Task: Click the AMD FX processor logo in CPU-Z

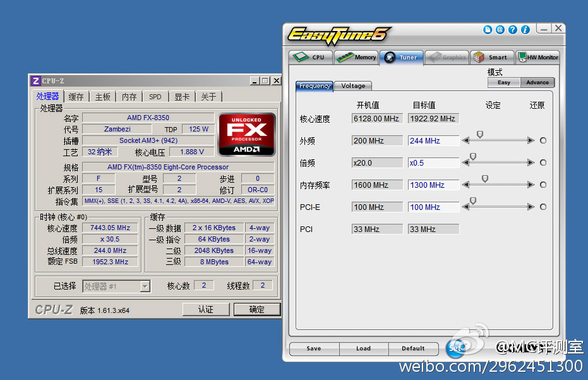Action: (x=247, y=135)
